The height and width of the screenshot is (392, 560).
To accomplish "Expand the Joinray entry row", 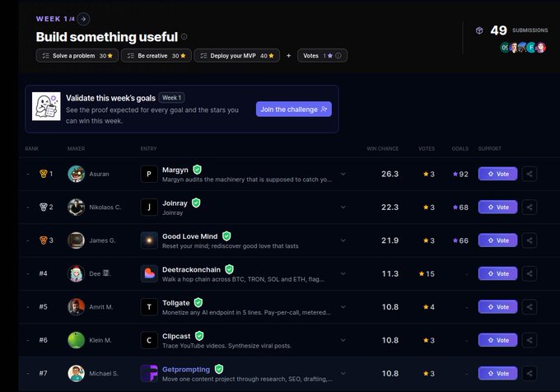I will coord(343,207).
